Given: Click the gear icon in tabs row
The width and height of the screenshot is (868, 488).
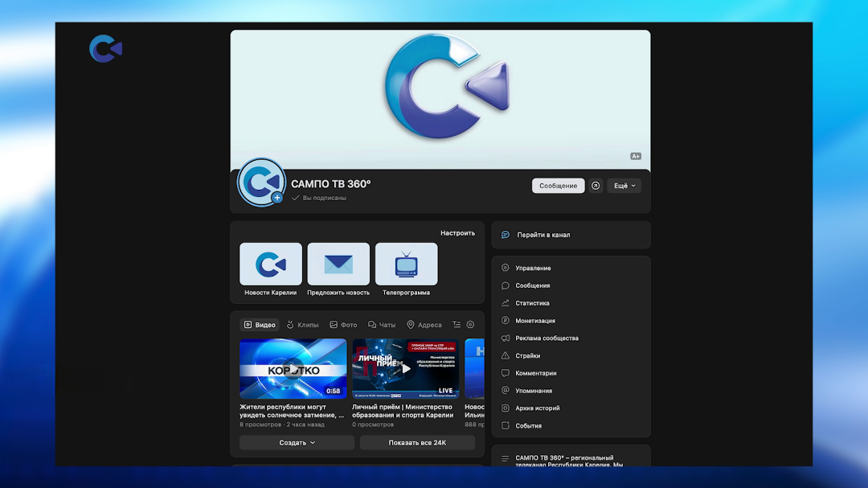Looking at the screenshot, I should click(470, 325).
